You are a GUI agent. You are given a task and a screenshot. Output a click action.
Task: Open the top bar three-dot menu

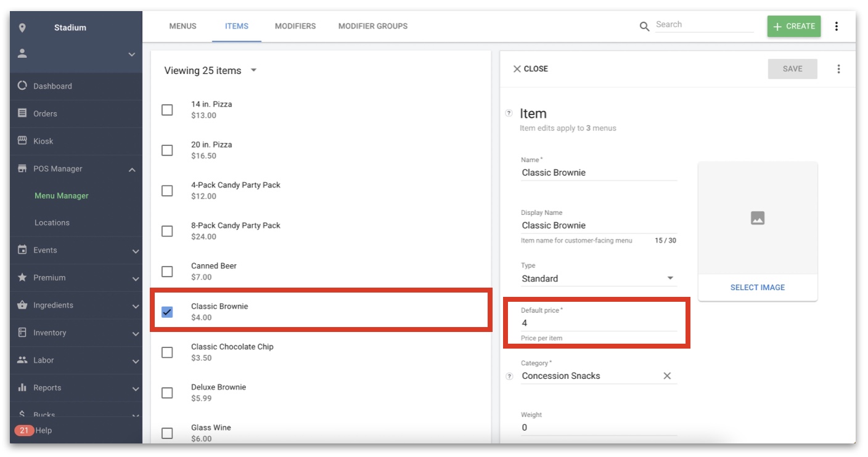click(x=837, y=26)
